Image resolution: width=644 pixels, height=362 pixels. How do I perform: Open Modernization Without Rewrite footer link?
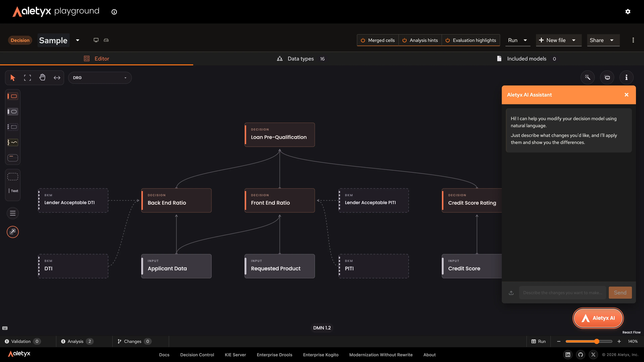pos(381,355)
